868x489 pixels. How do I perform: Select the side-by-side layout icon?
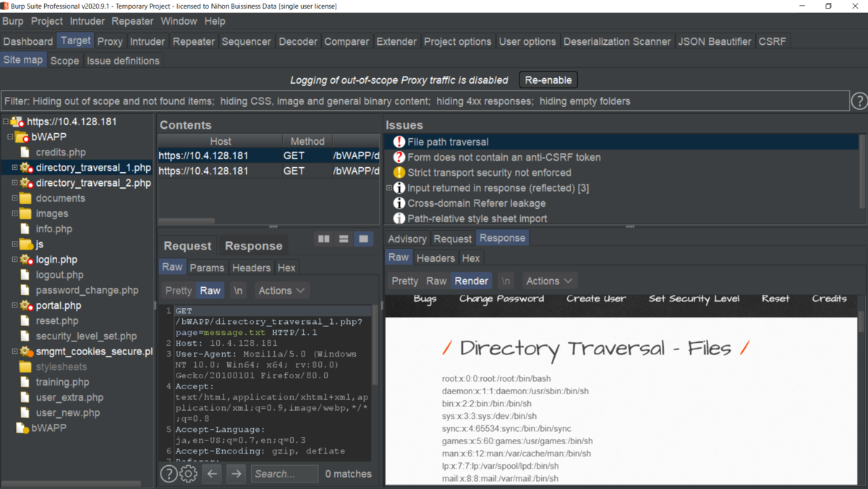(x=323, y=239)
